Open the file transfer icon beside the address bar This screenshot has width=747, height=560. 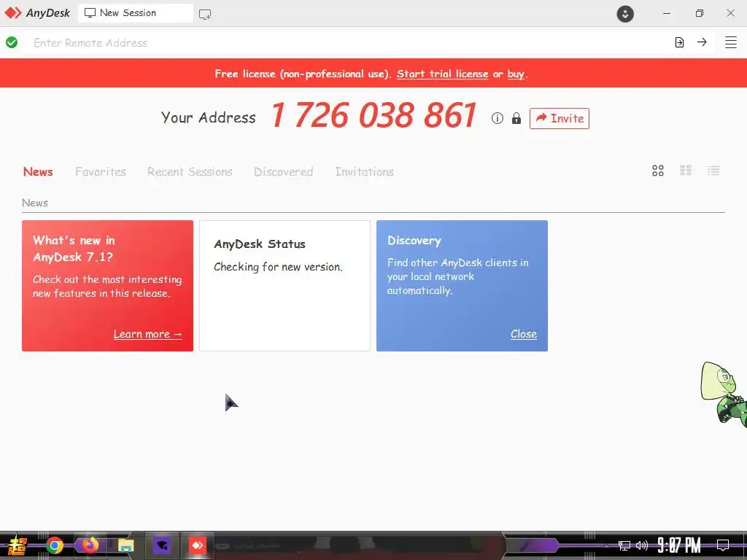679,42
